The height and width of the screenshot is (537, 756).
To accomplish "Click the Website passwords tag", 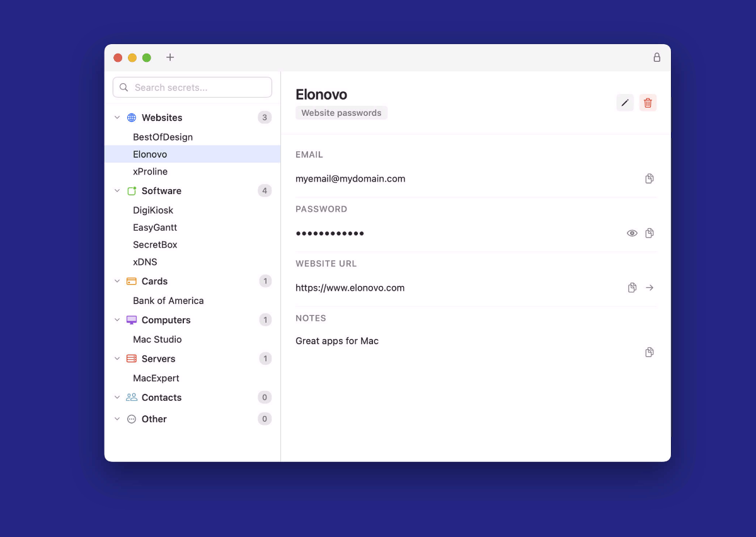I will pos(341,113).
